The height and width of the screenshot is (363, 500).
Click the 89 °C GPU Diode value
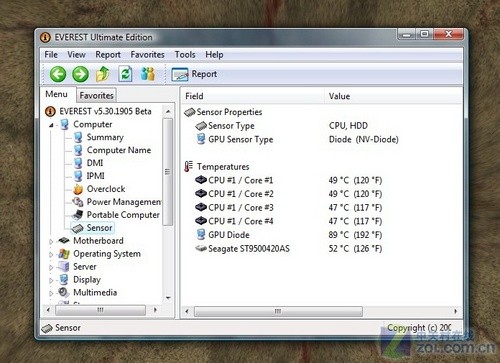click(355, 235)
